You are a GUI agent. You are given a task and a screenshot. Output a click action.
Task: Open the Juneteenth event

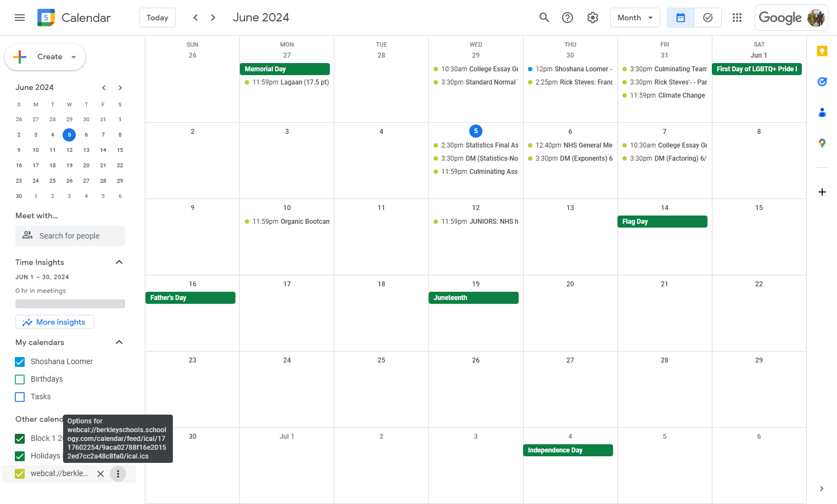pos(474,298)
